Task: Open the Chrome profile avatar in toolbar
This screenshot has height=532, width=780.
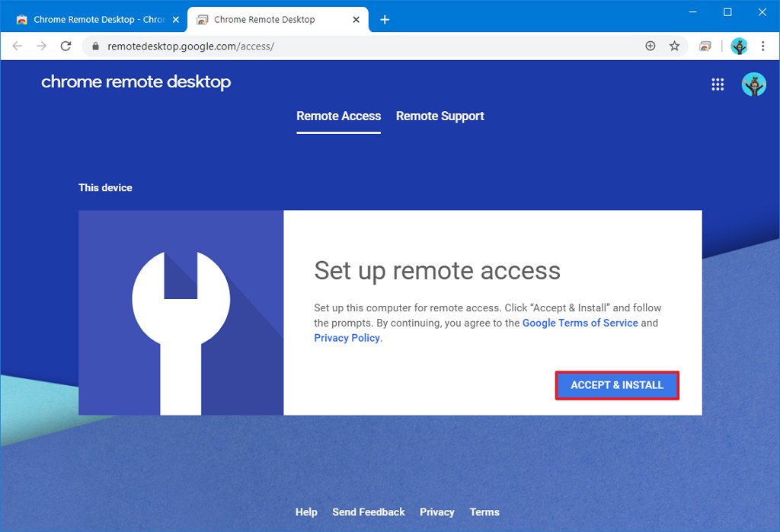Action: click(x=739, y=46)
